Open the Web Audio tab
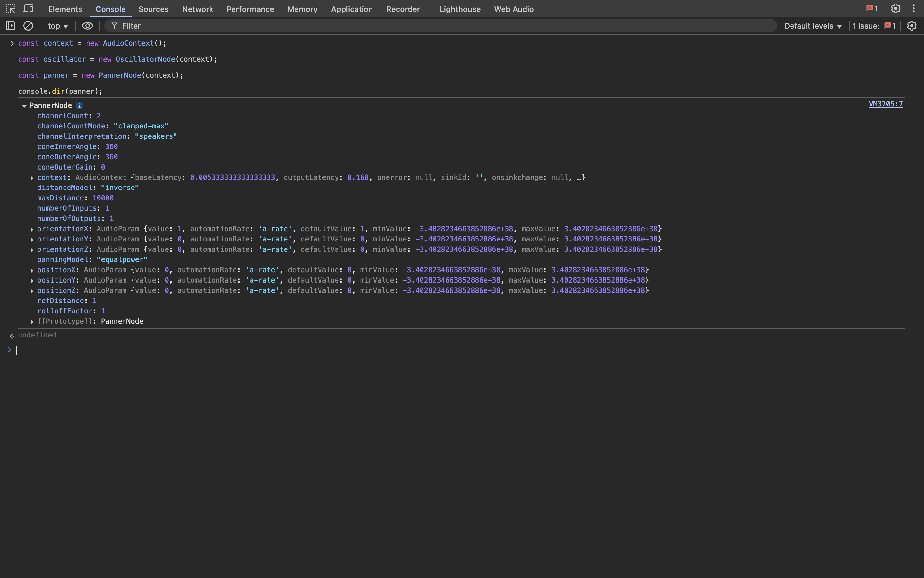 click(x=514, y=9)
